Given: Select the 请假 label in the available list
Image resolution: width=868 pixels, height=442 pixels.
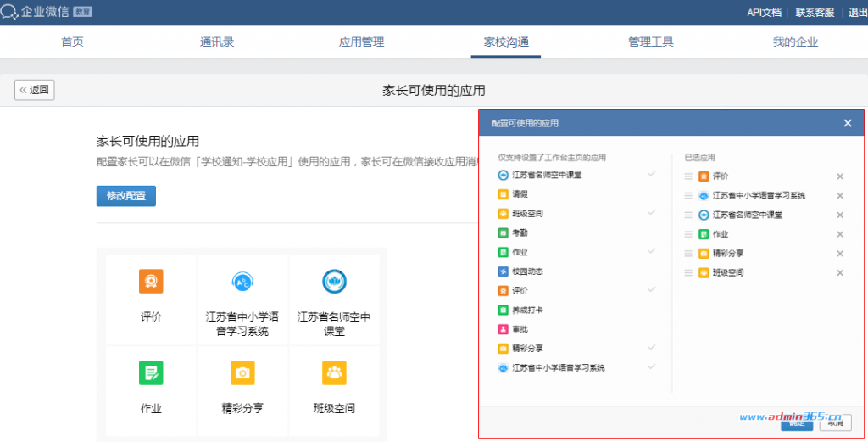Looking at the screenshot, I should point(520,194).
